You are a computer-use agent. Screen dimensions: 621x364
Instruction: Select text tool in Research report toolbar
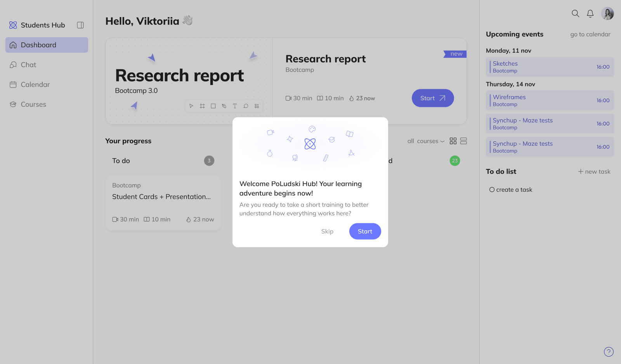click(235, 106)
